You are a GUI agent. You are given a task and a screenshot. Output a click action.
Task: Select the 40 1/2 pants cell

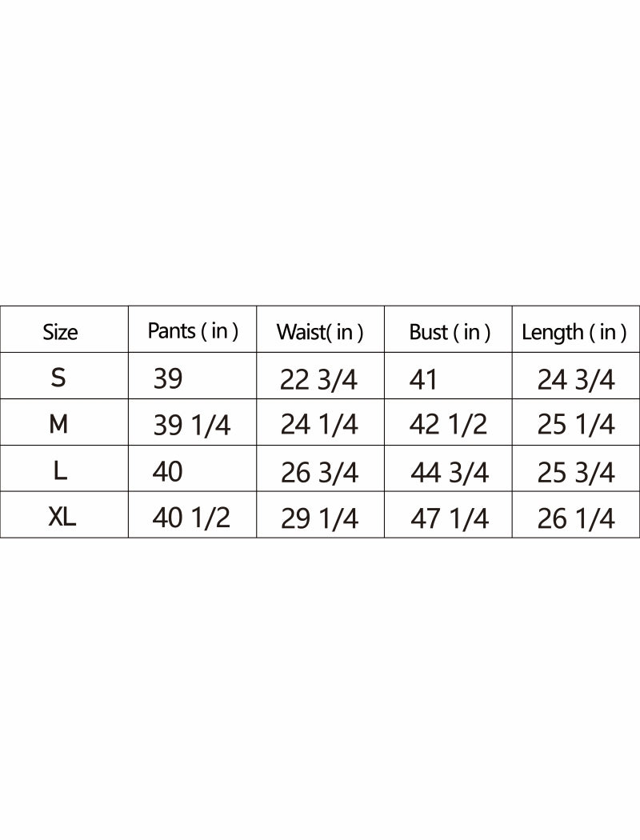pyautogui.click(x=191, y=518)
